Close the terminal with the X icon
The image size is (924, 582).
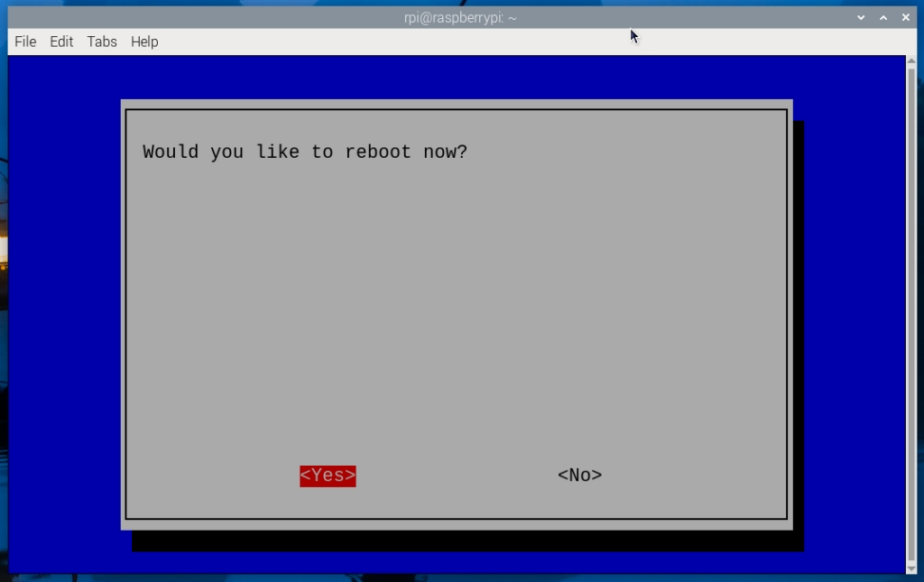pos(905,17)
